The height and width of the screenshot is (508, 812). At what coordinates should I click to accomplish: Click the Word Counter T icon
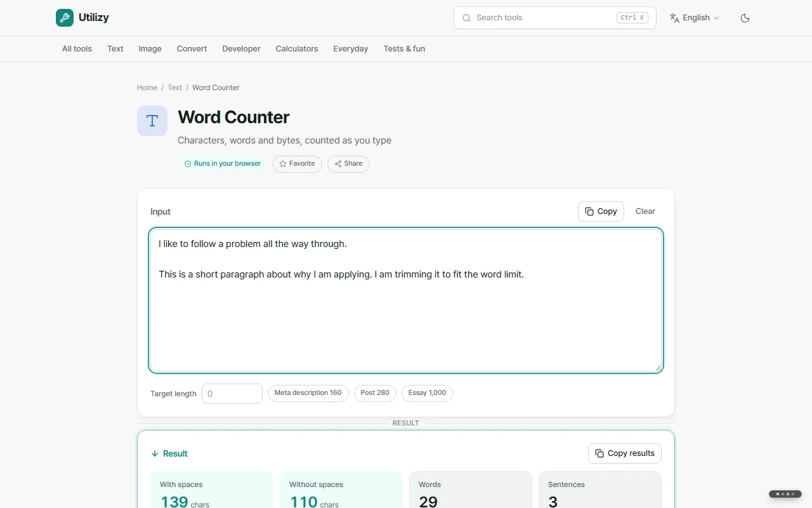(152, 121)
